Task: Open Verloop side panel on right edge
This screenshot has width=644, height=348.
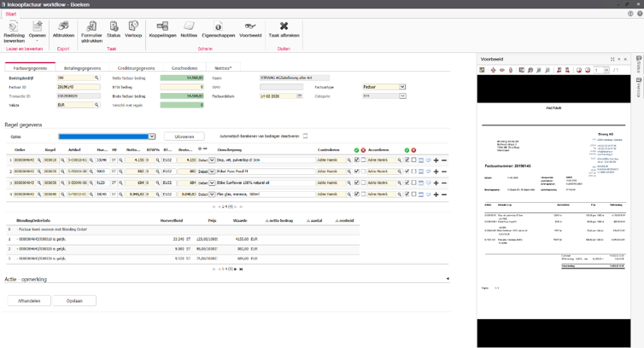Action: click(x=639, y=87)
